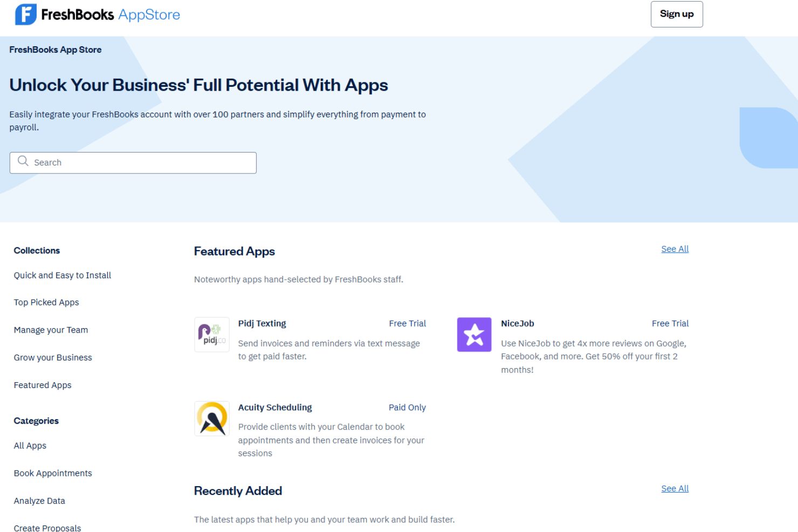Choose the Book Appointments category
Image resolution: width=798 pixels, height=532 pixels.
53,473
